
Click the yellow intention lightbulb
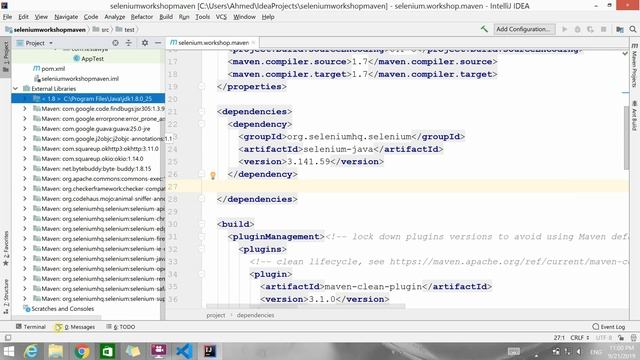213,176
